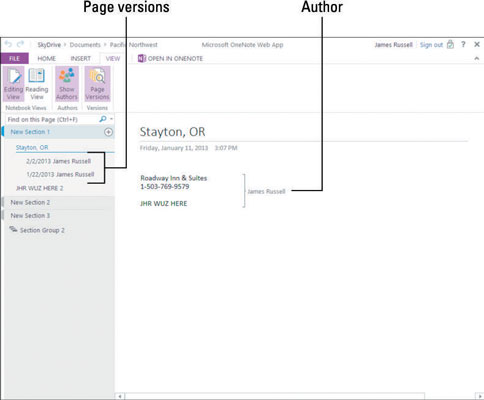The image size is (484, 400).
Task: Click the search magnifier icon
Action: 103,119
